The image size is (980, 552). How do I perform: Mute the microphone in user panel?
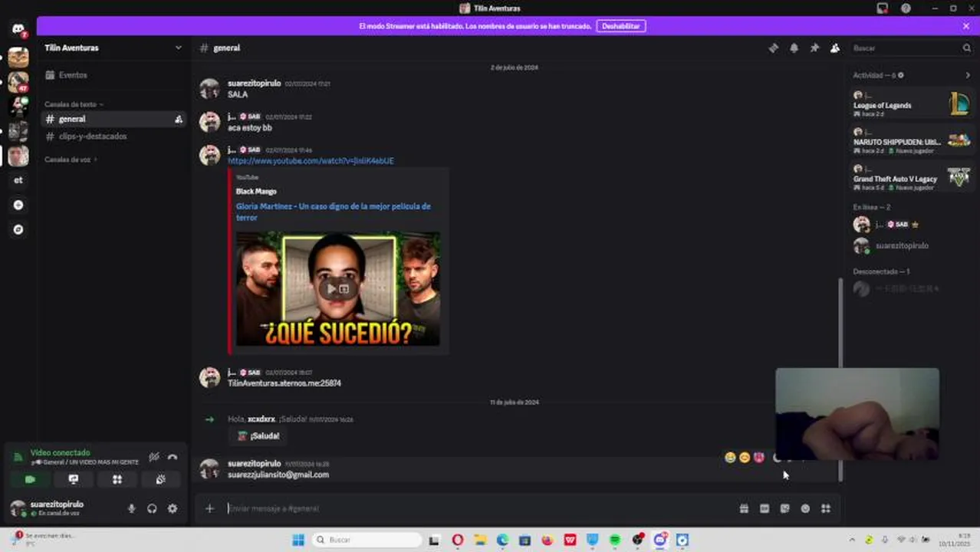pyautogui.click(x=131, y=508)
